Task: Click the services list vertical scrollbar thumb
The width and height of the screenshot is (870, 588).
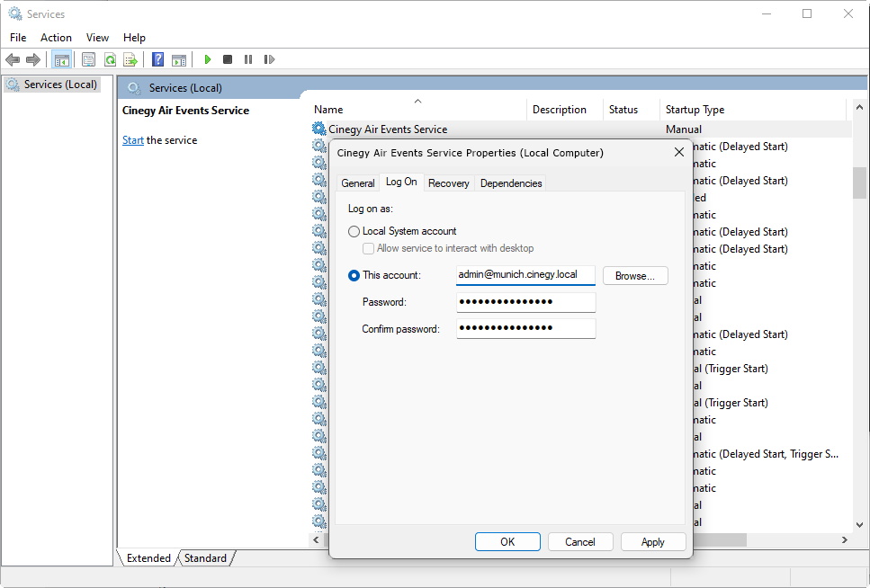Action: pyautogui.click(x=859, y=183)
